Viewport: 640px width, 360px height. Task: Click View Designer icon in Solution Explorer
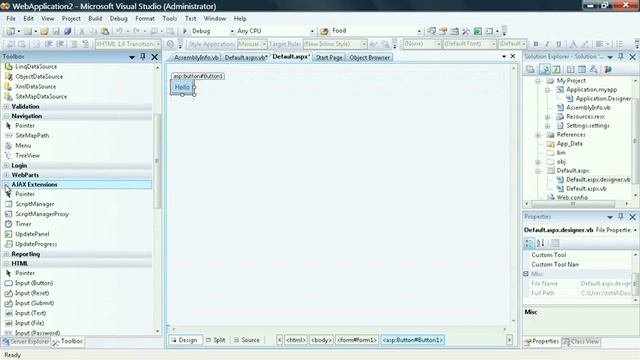pos(582,69)
